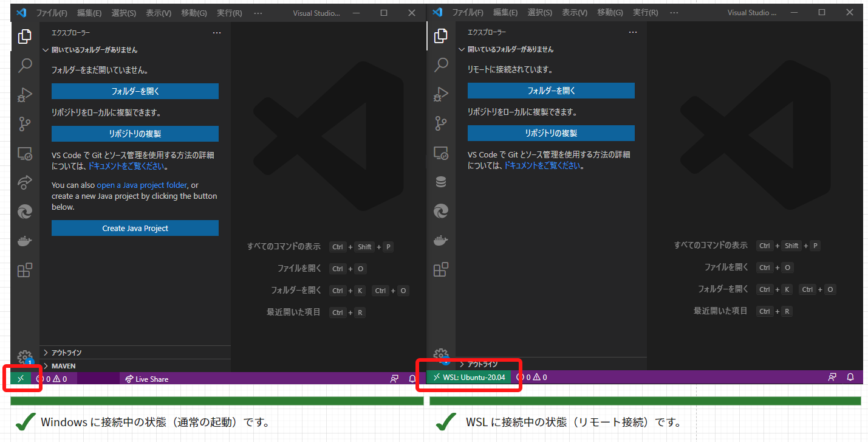Open 選択(S) menu in WSL window

pos(540,12)
